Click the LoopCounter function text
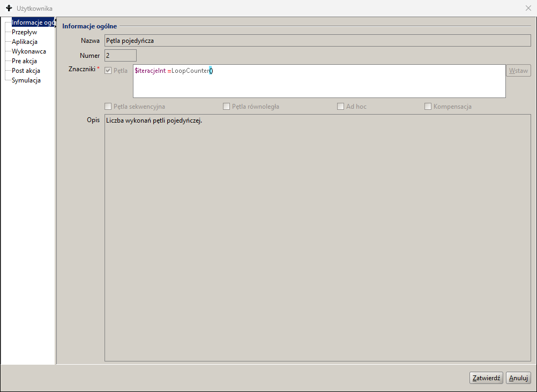The image size is (537, 392). tap(190, 71)
